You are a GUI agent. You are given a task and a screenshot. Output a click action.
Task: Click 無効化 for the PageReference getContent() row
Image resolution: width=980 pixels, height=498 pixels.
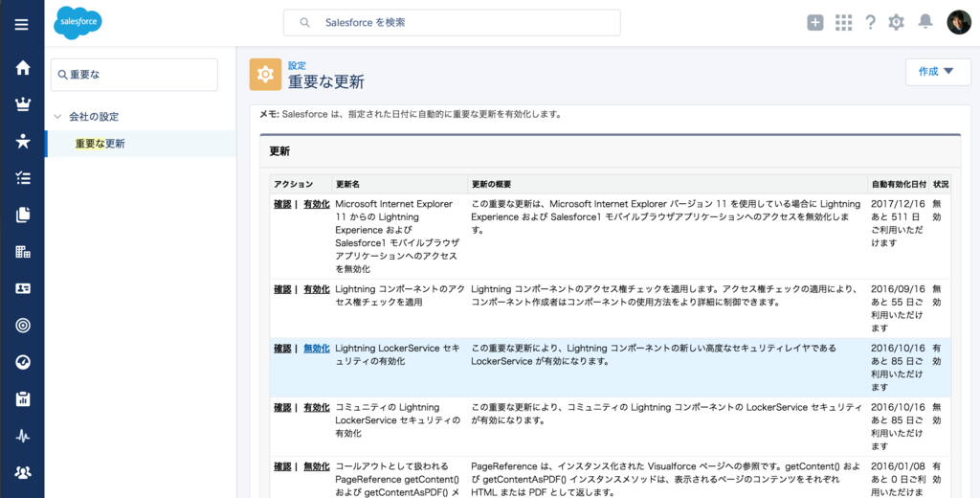click(316, 466)
